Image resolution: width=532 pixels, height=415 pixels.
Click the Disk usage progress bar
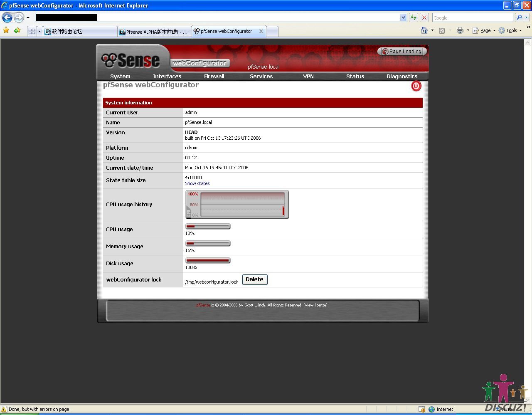(208, 261)
